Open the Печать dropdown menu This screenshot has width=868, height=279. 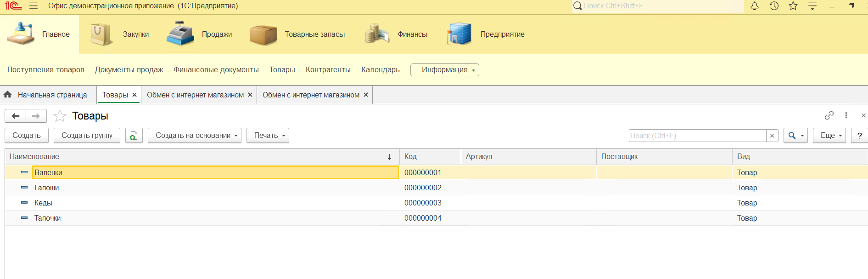[x=268, y=136]
